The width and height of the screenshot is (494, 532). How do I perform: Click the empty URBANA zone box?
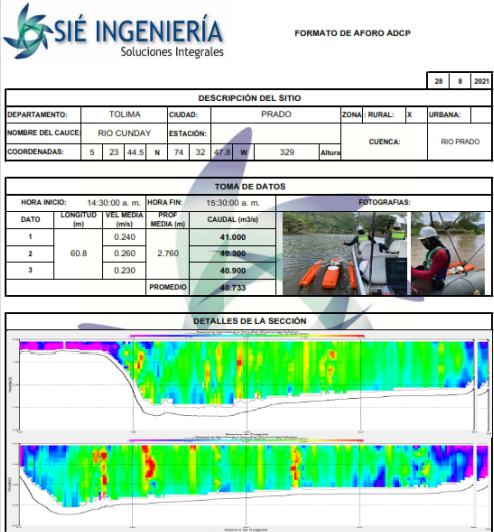coord(481,115)
